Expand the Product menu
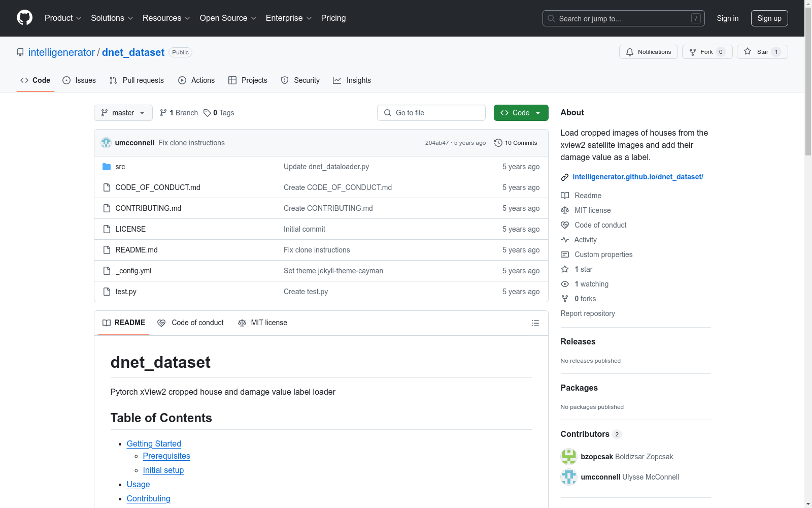812x508 pixels. coord(63,18)
